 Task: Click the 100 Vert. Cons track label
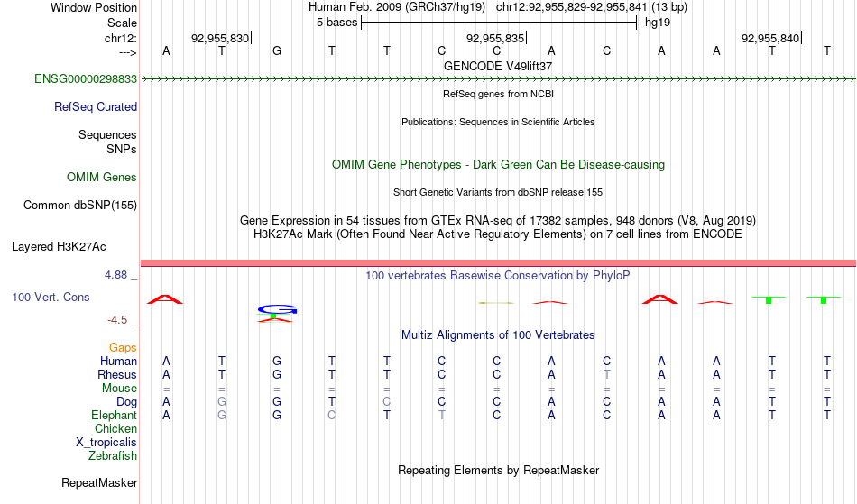click(x=51, y=297)
